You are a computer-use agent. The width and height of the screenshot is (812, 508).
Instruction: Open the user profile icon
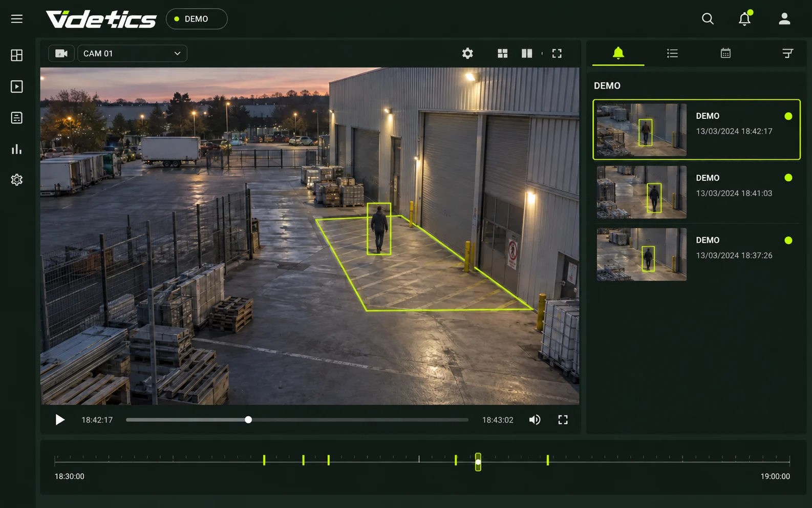pos(784,19)
